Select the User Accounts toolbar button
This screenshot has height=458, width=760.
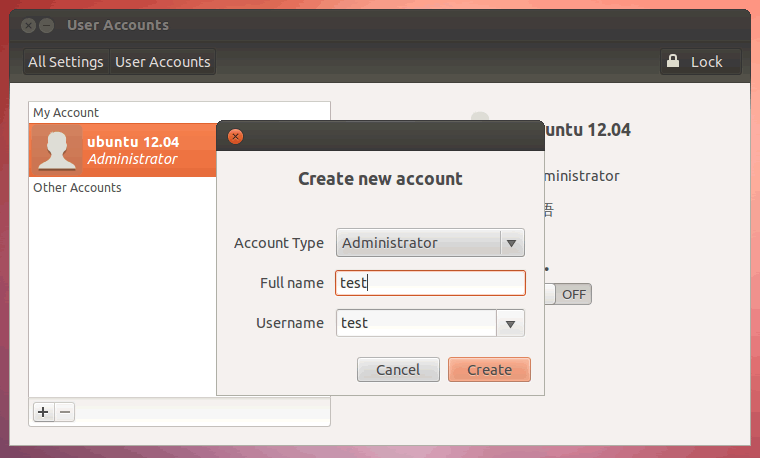click(x=163, y=62)
